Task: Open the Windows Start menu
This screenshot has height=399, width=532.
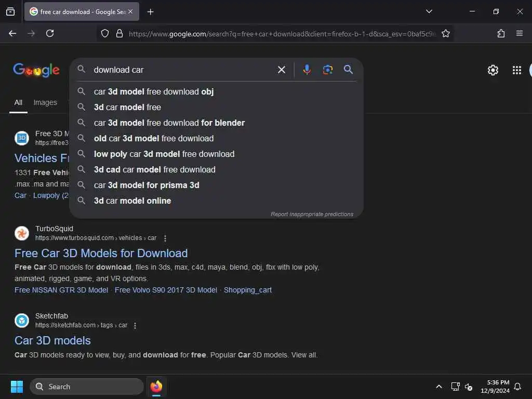Action: pyautogui.click(x=17, y=387)
